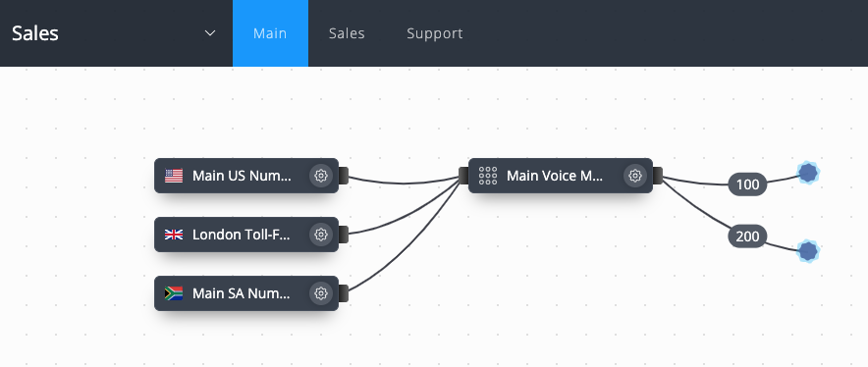Click the US flag icon
This screenshot has height=367, width=868.
tap(174, 176)
